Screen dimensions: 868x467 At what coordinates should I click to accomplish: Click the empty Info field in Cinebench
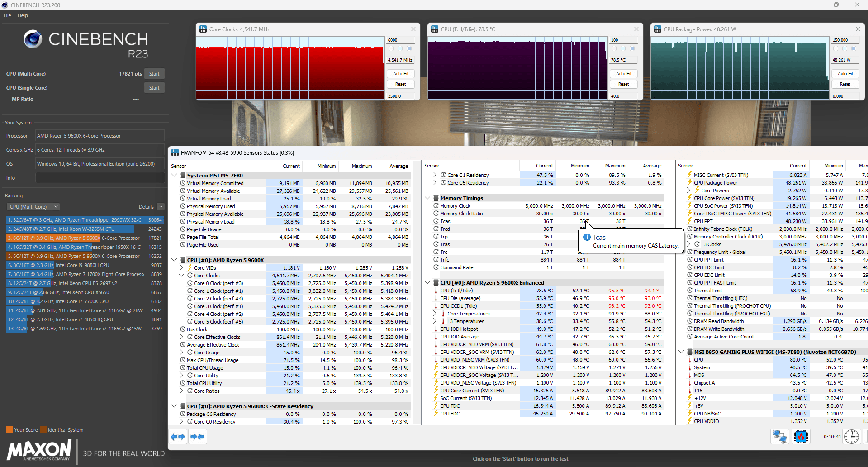(x=100, y=178)
